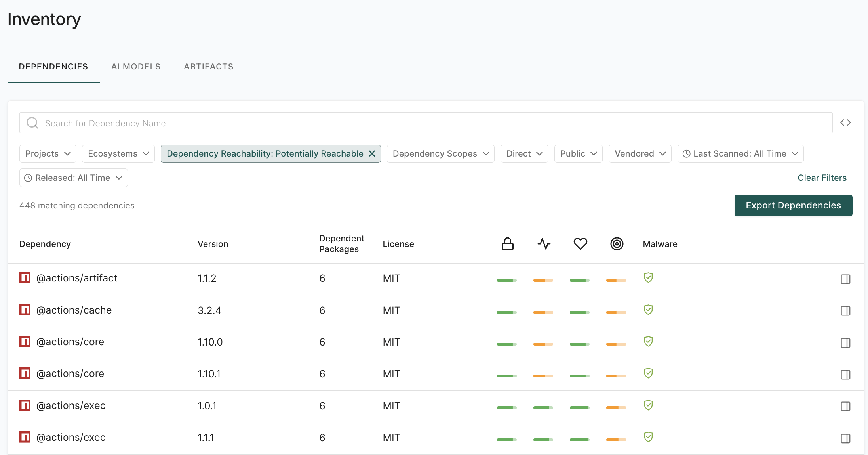Click the search magnifier icon

coord(32,122)
